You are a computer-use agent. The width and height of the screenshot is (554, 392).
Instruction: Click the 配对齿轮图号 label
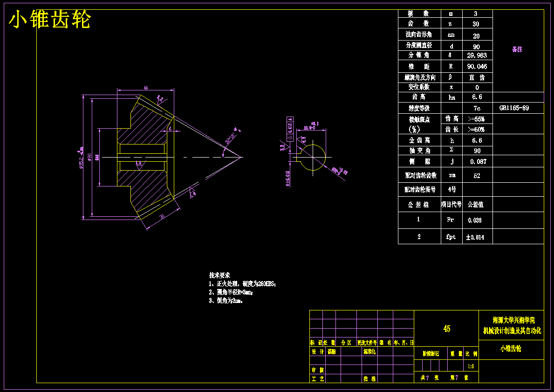(420, 189)
